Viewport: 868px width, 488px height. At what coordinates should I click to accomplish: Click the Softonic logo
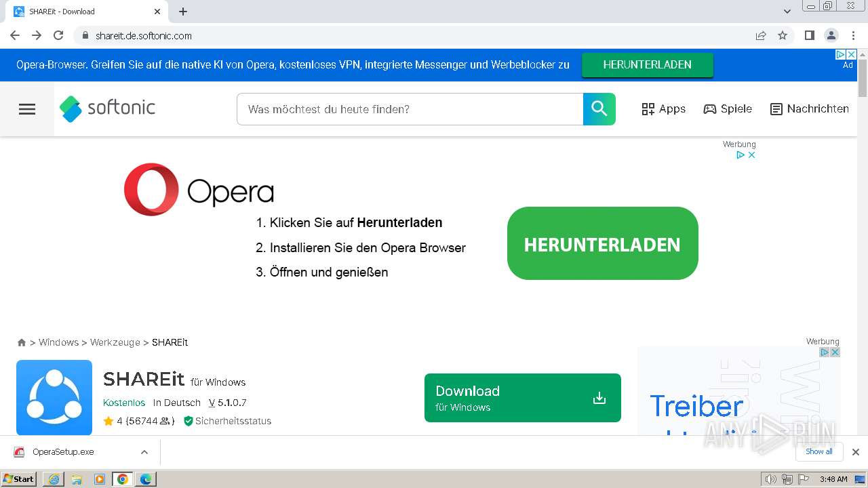pyautogui.click(x=107, y=108)
